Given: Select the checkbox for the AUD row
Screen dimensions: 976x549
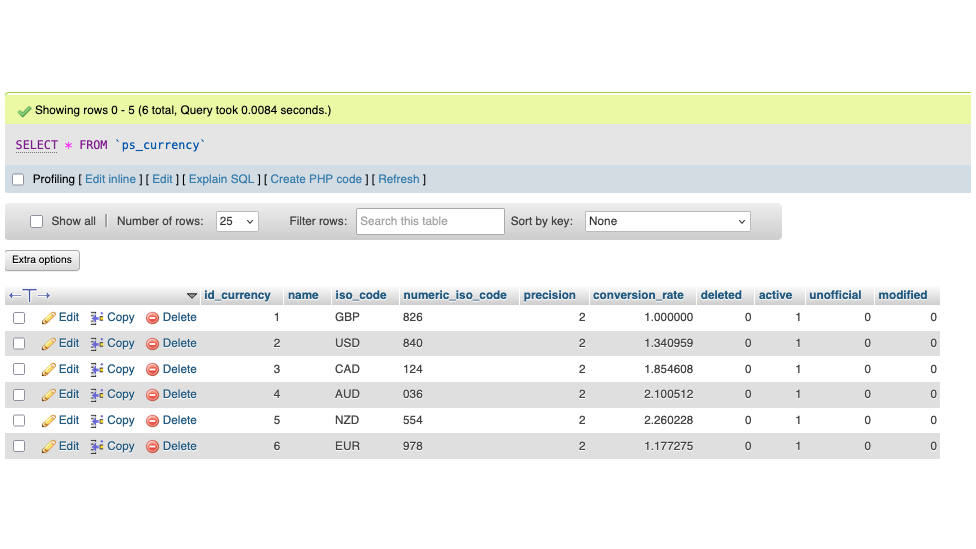Looking at the screenshot, I should pyautogui.click(x=19, y=395).
